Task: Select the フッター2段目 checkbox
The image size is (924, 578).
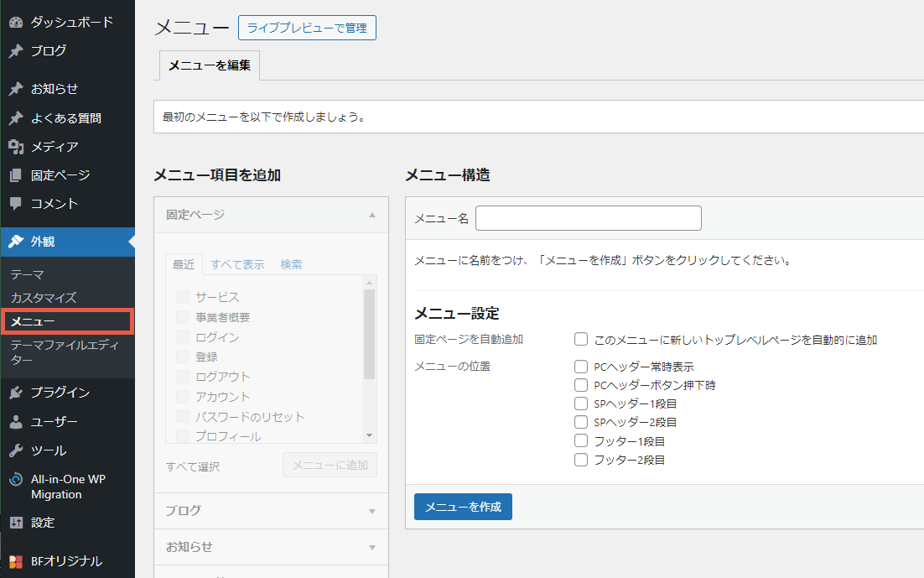Action: point(581,460)
